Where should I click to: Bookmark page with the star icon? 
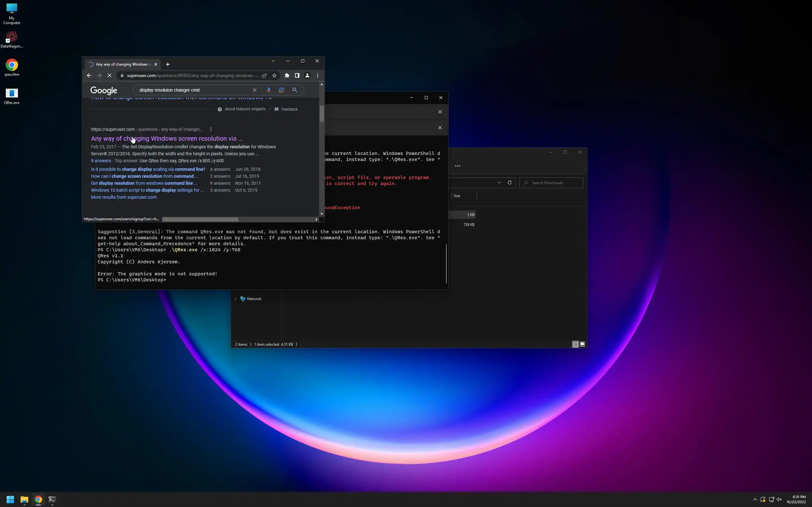tap(274, 75)
